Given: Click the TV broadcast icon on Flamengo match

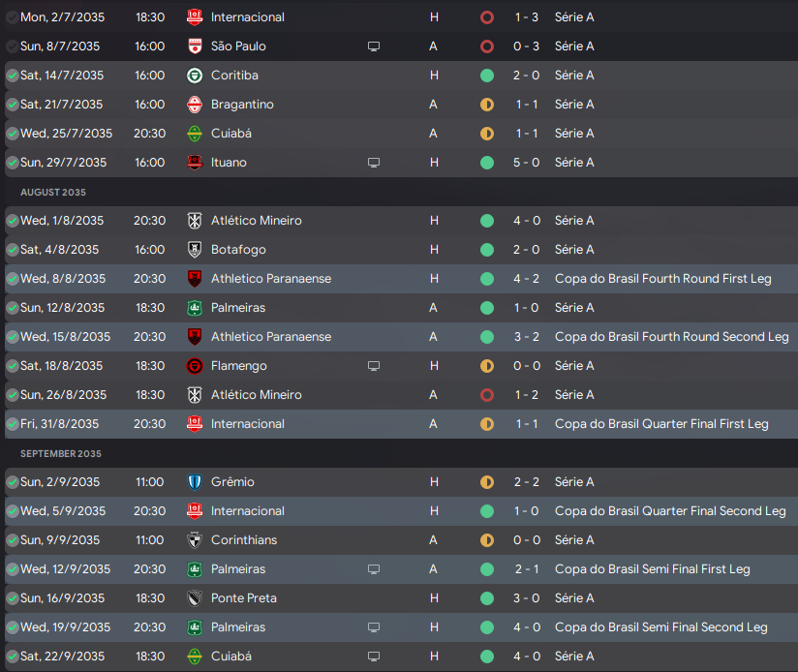Looking at the screenshot, I should click(x=374, y=366).
